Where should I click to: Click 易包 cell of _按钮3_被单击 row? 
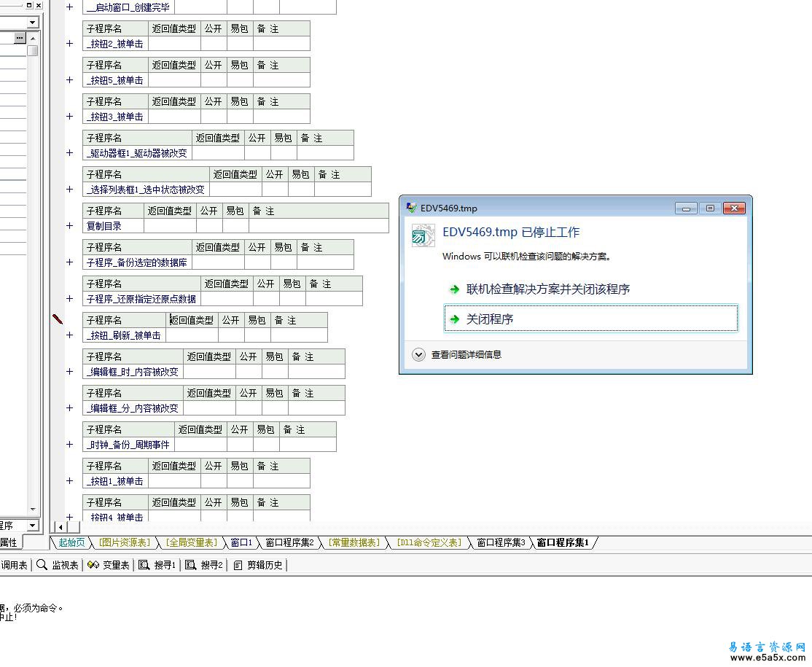(241, 117)
